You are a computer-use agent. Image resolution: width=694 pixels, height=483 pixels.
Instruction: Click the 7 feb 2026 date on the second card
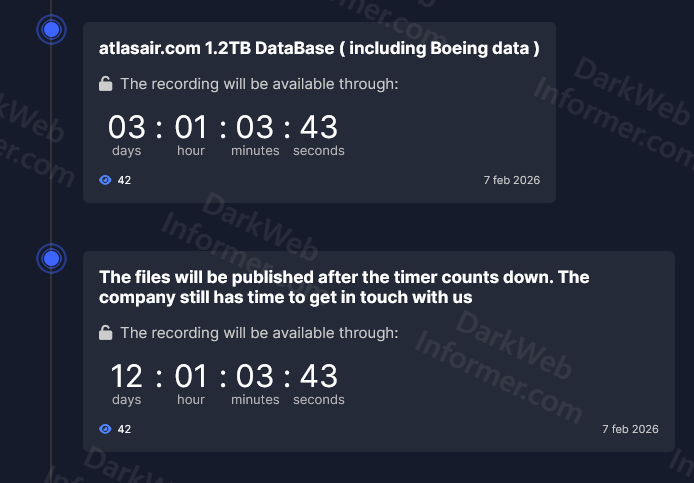(x=630, y=429)
